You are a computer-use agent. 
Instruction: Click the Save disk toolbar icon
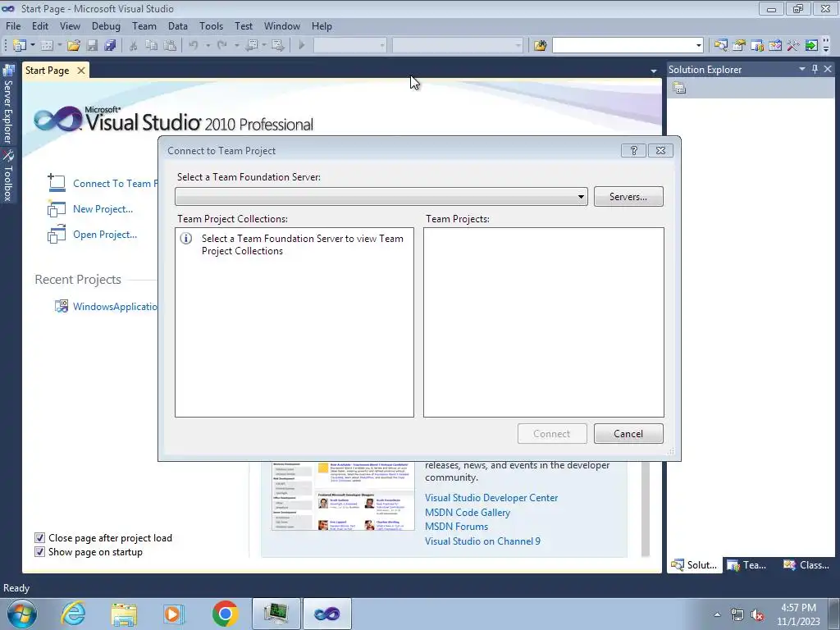[x=92, y=46]
